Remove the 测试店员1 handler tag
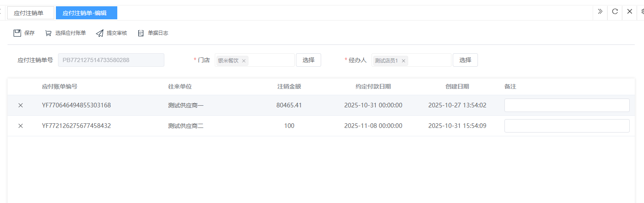Screen dimensions: 644x203 point(404,61)
